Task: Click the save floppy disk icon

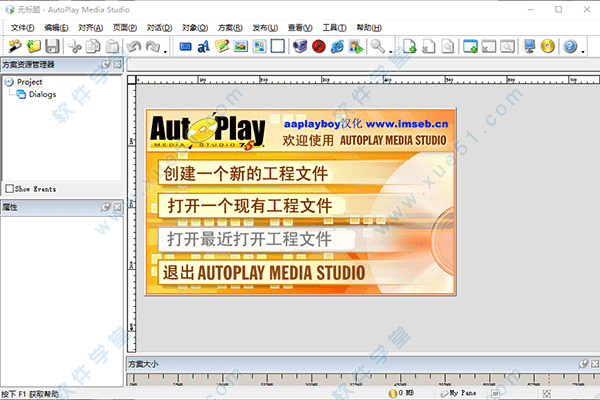Action: click(52, 46)
